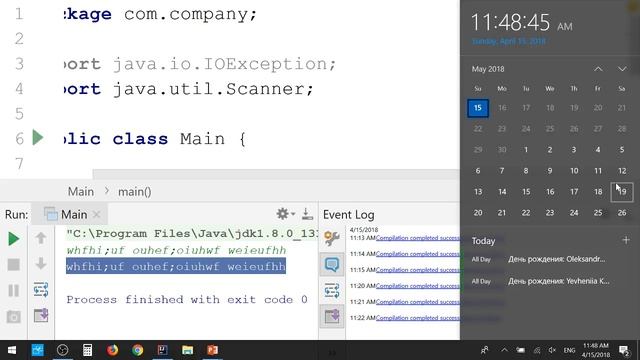Open the 11:22 AM Compilation completed link

coord(418,318)
